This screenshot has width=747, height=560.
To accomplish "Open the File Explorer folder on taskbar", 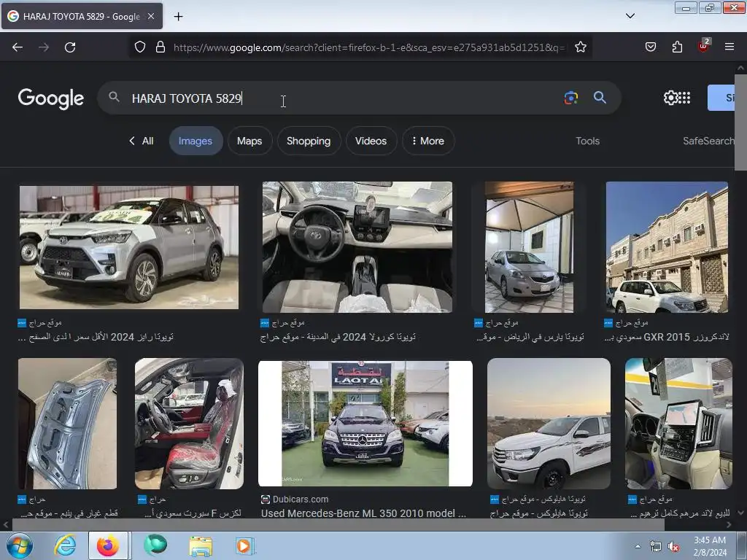I will point(201,545).
